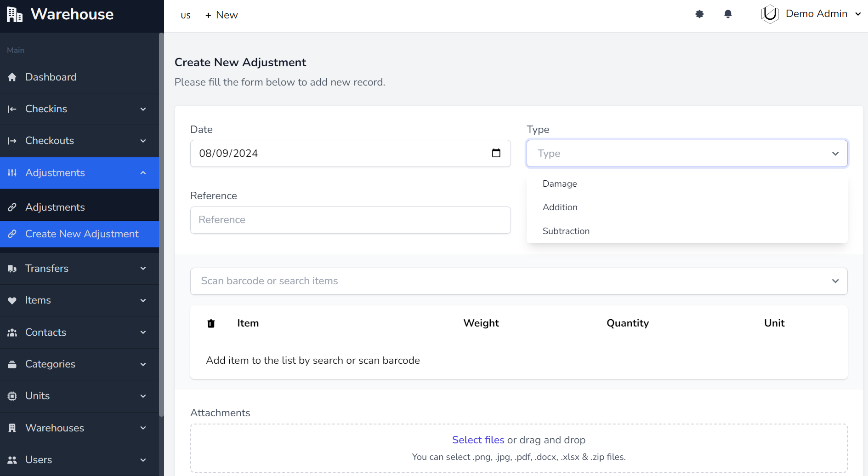Image resolution: width=868 pixels, height=476 pixels.
Task: Click the settings gear icon in header
Action: point(699,14)
